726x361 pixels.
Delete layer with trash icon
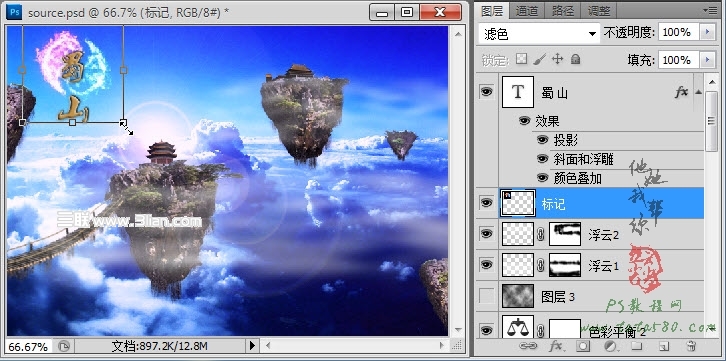[x=690, y=346]
